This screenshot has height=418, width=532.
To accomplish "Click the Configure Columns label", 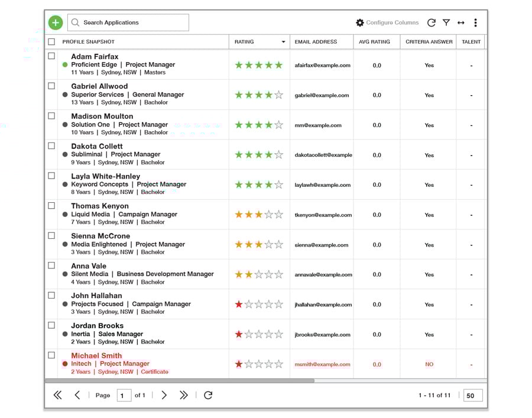I will (392, 22).
